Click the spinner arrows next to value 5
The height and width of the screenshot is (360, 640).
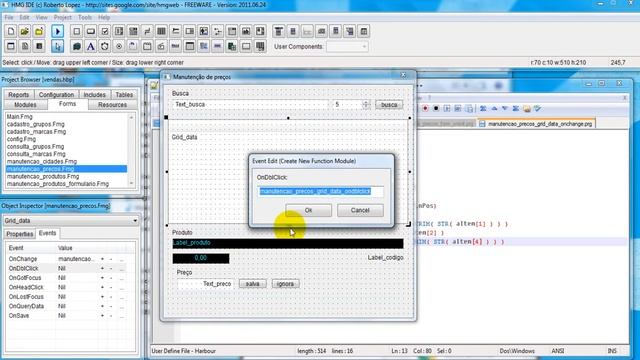coord(366,104)
